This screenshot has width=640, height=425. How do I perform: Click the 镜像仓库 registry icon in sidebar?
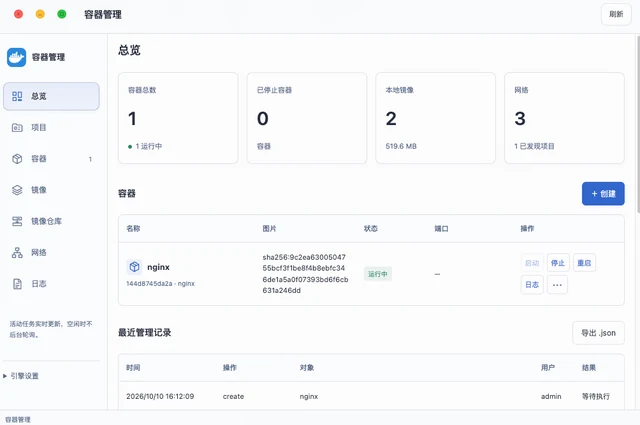[17, 221]
